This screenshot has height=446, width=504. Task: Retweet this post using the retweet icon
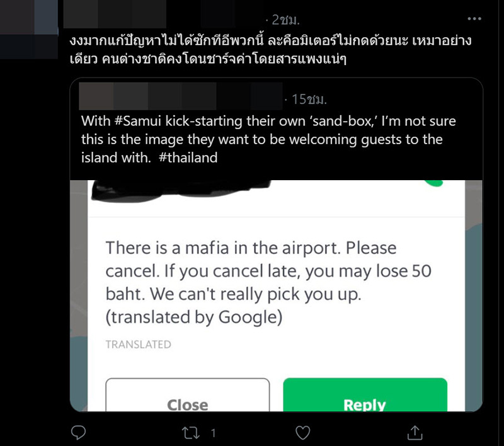click(x=191, y=433)
